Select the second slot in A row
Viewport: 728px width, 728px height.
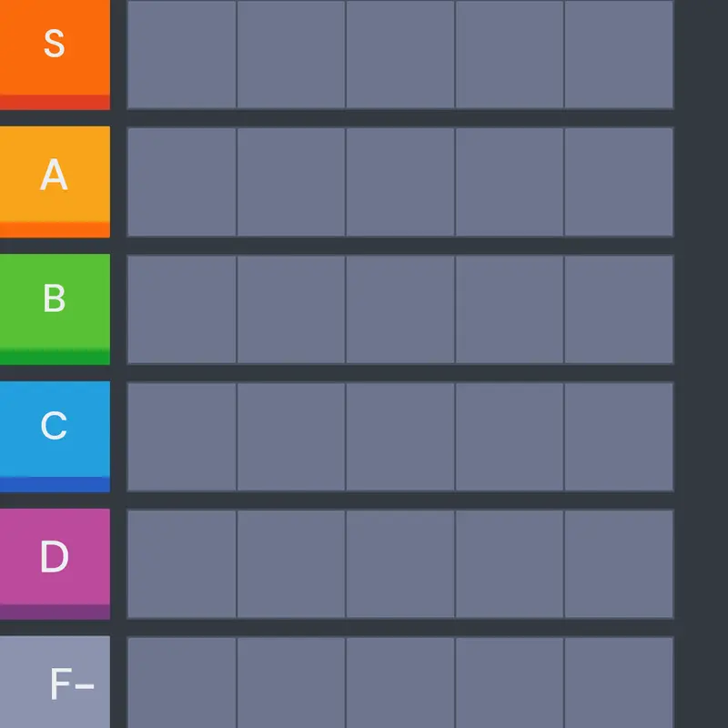tap(291, 182)
